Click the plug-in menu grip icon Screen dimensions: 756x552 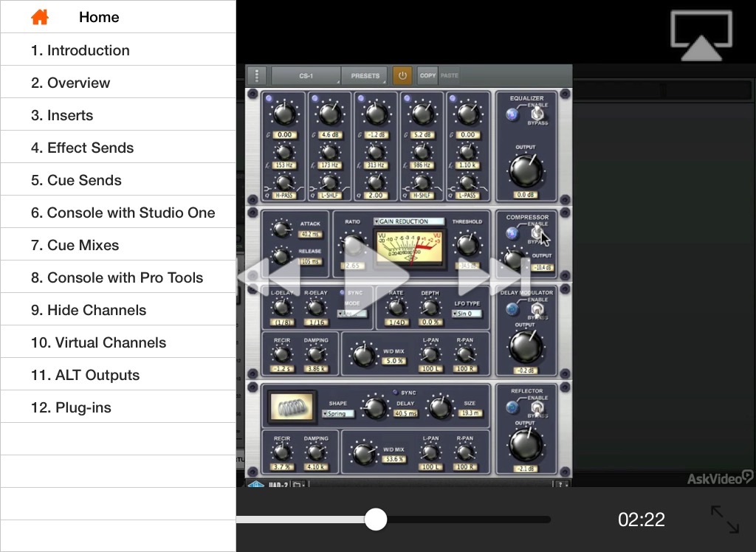tap(256, 75)
